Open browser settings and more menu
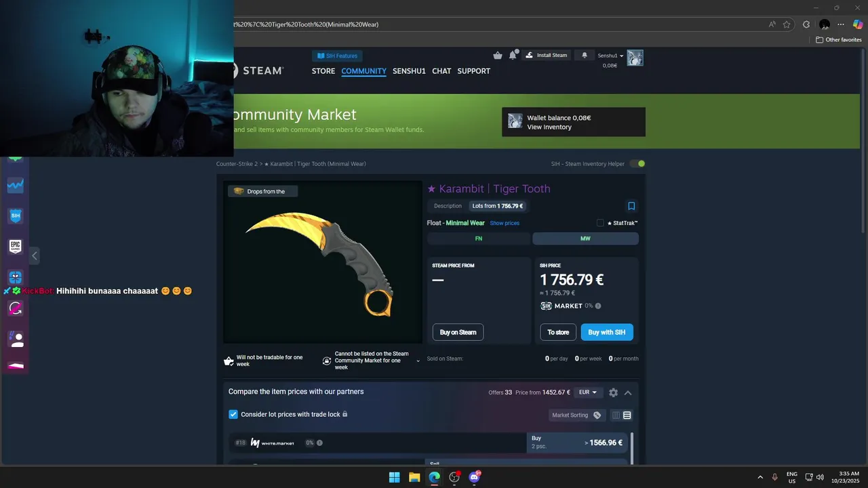Viewport: 868px width, 488px height. (x=841, y=24)
